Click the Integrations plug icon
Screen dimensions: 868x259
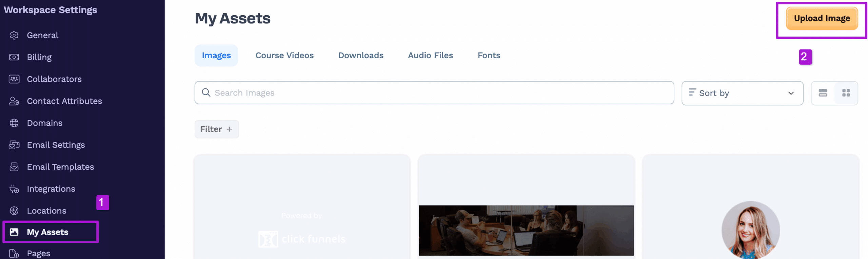coord(14,189)
